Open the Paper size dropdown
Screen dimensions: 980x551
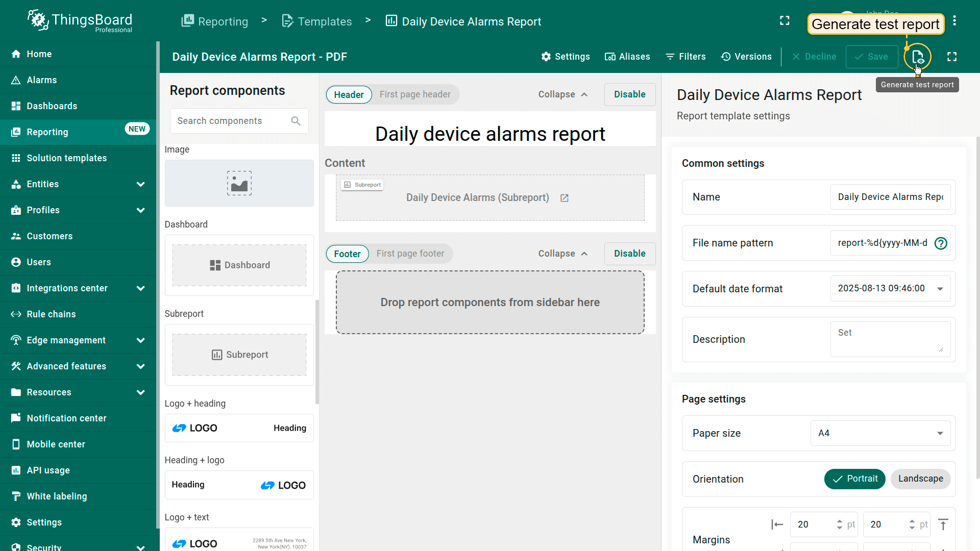pos(880,433)
